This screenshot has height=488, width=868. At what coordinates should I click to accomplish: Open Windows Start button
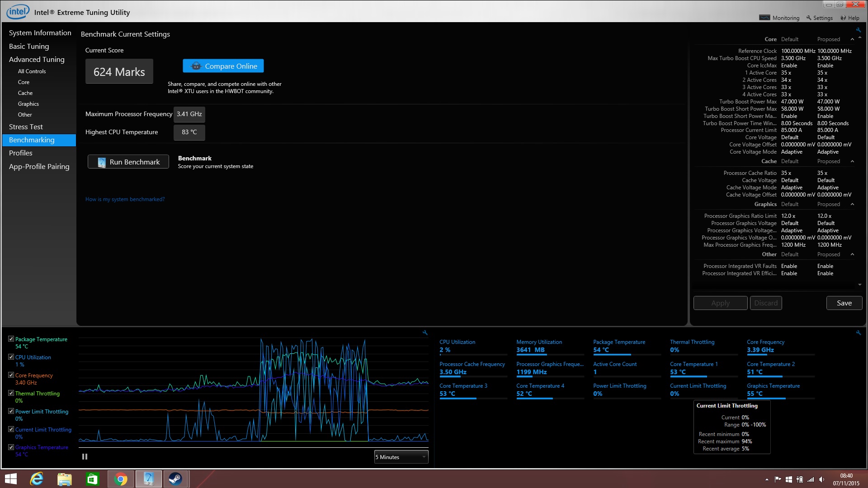(10, 479)
